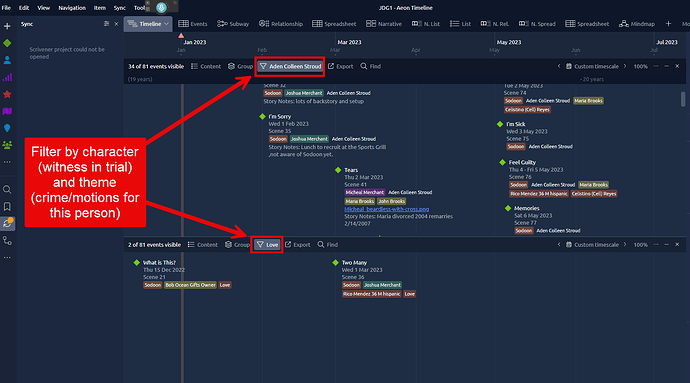The width and height of the screenshot is (690, 383).
Task: Click the add new item plus icon in sidebar
Action: click(x=7, y=26)
